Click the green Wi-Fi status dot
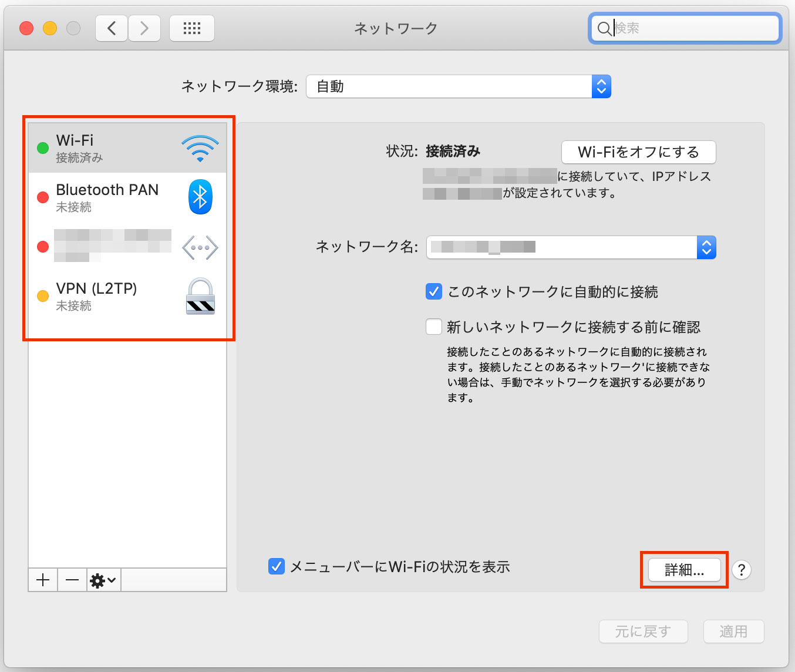The image size is (795, 672). 43,148
